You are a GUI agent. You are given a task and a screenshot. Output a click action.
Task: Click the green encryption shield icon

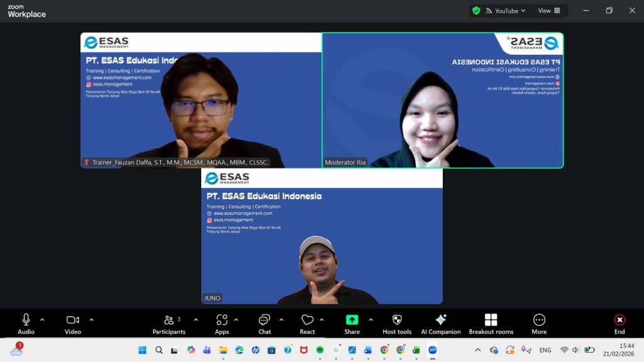coord(477,11)
